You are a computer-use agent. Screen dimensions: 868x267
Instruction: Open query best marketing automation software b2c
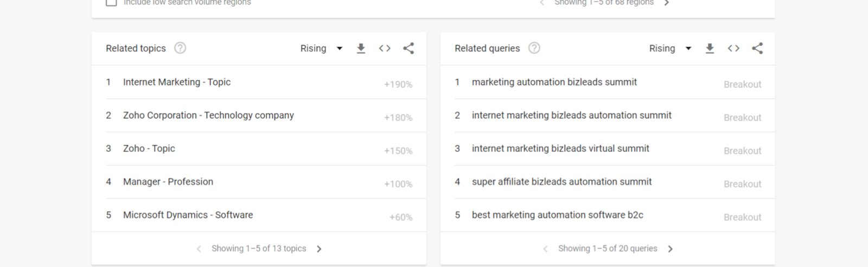pos(557,215)
